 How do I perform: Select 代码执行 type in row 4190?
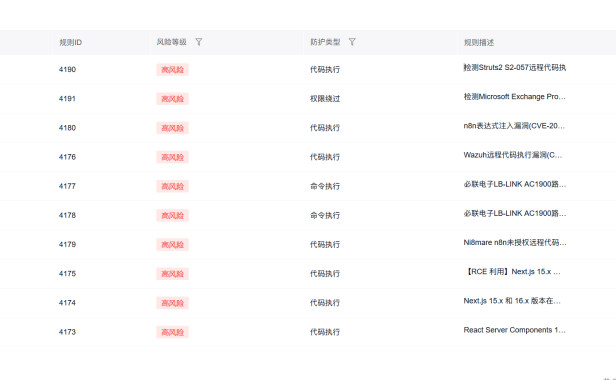click(325, 70)
